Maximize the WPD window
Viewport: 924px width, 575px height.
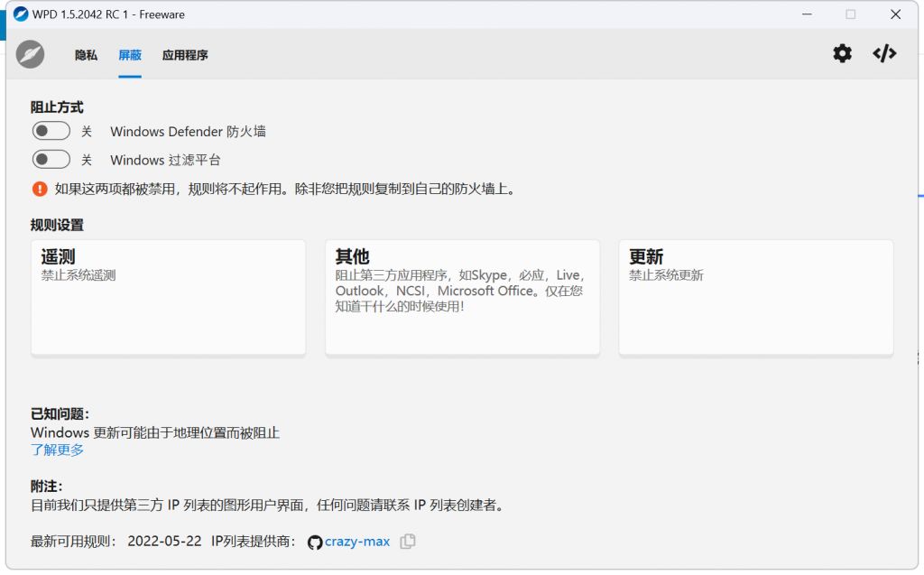pyautogui.click(x=850, y=14)
